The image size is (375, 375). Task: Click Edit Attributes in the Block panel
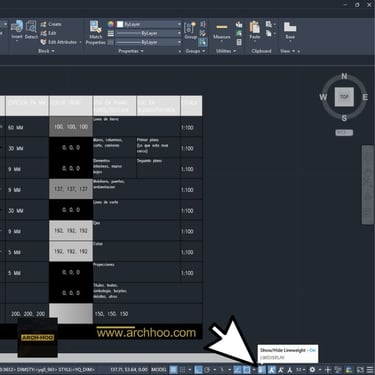59,42
